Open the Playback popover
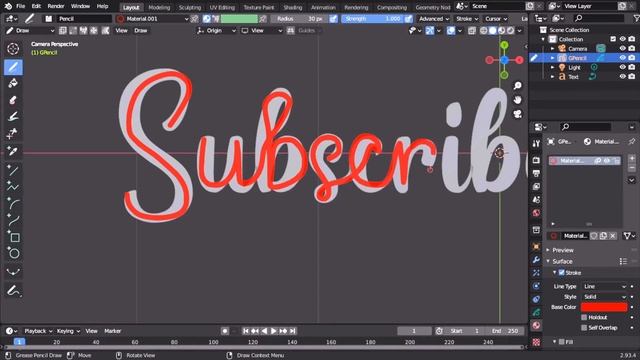This screenshot has height=360, width=640. tap(38, 331)
